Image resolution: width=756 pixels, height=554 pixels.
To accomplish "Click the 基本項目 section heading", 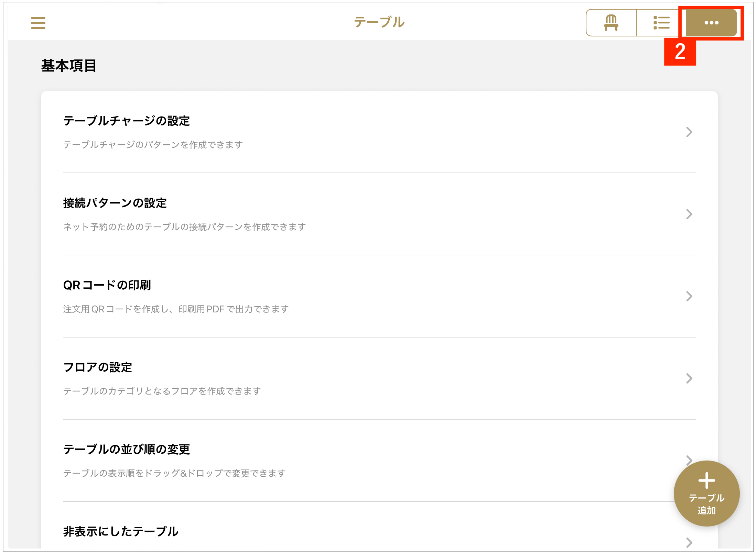I will click(69, 66).
